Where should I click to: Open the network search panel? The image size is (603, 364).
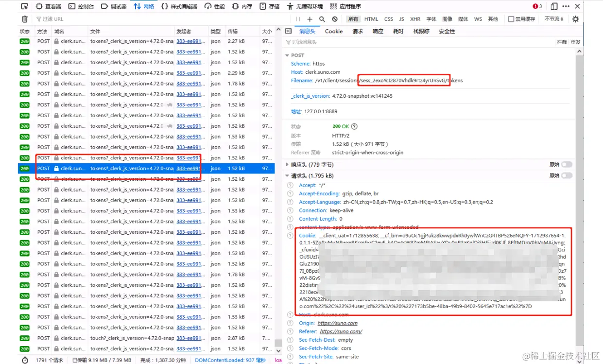322,19
